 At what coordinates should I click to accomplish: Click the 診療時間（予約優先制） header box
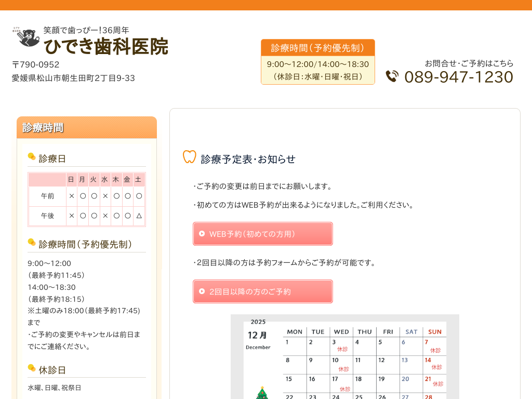[317, 48]
